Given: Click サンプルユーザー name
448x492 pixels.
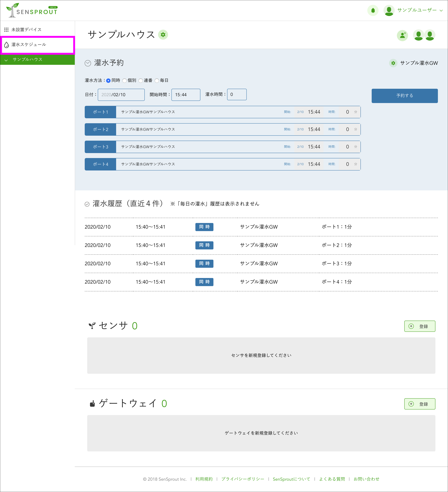Looking at the screenshot, I should click(x=417, y=10).
